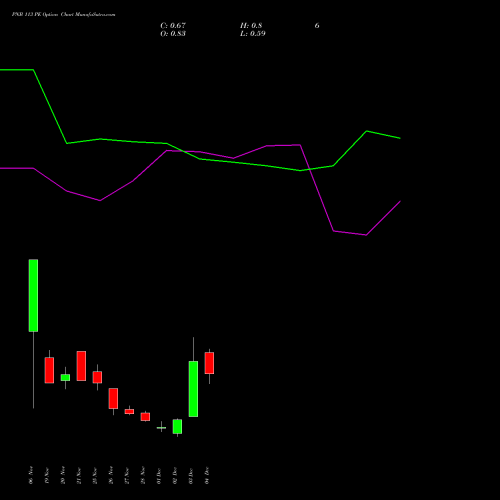Click the open value O: 0.83
Screen dimensions: 500x500
(x=173, y=33)
